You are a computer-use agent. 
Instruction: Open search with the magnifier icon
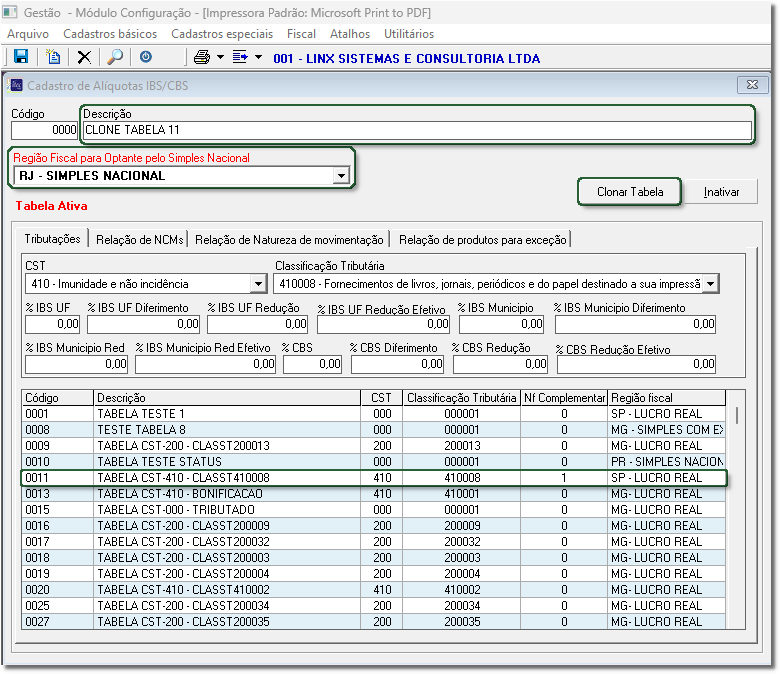pyautogui.click(x=115, y=58)
